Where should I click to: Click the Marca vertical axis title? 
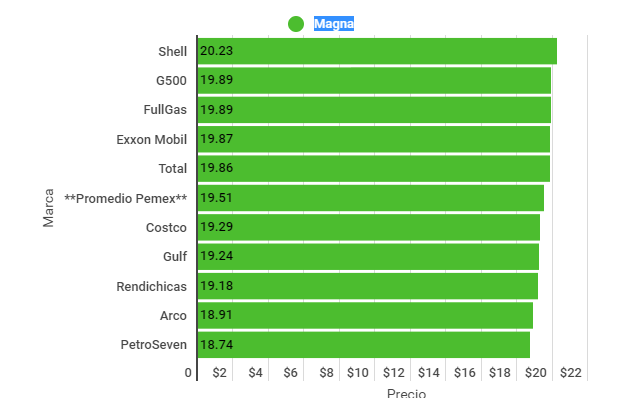click(48, 208)
